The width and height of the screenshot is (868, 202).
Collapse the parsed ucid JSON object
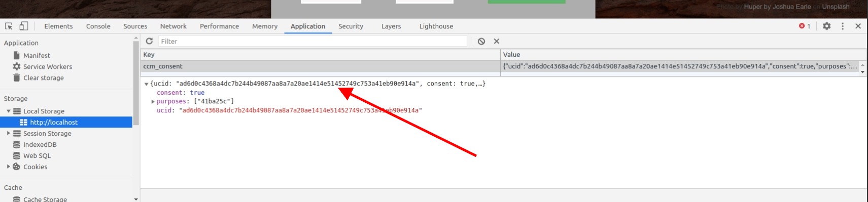[x=146, y=84]
